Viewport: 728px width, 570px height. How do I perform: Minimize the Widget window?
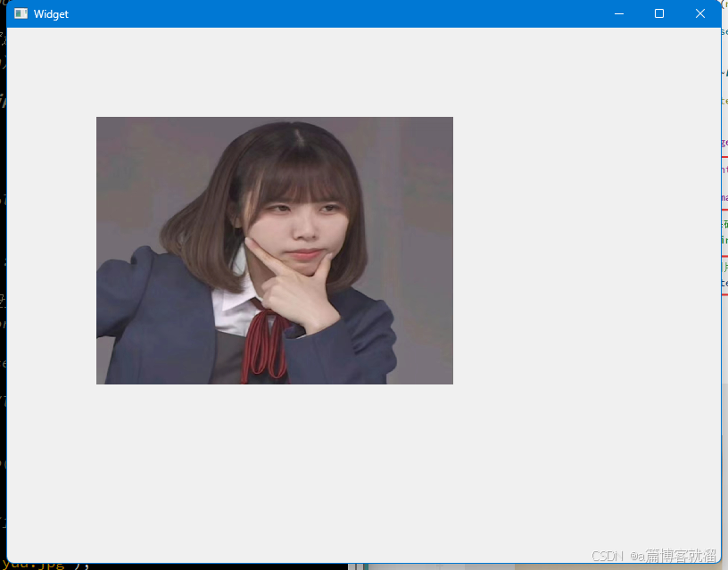pos(619,13)
